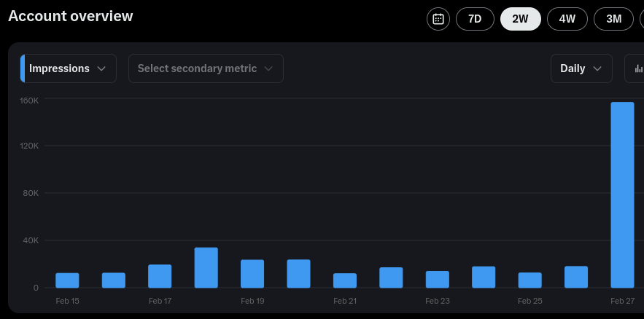Screen dimensions: 644x319
Task: Select the 3M time range
Action: coord(613,19)
